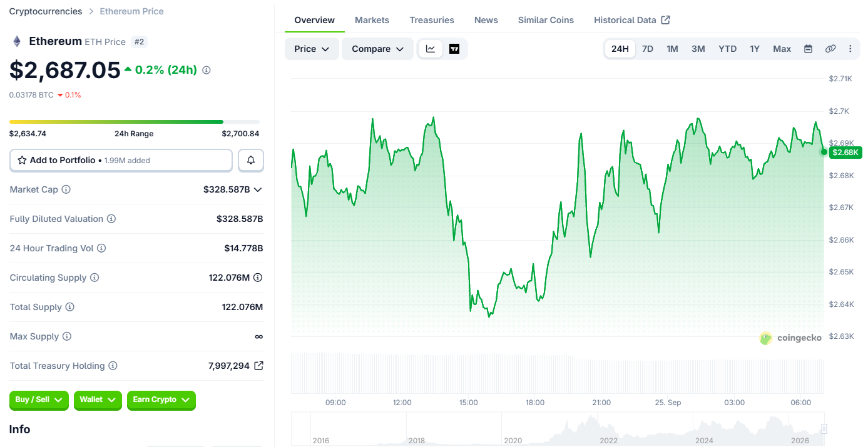
Task: Click the #2 rank badge
Action: 139,42
